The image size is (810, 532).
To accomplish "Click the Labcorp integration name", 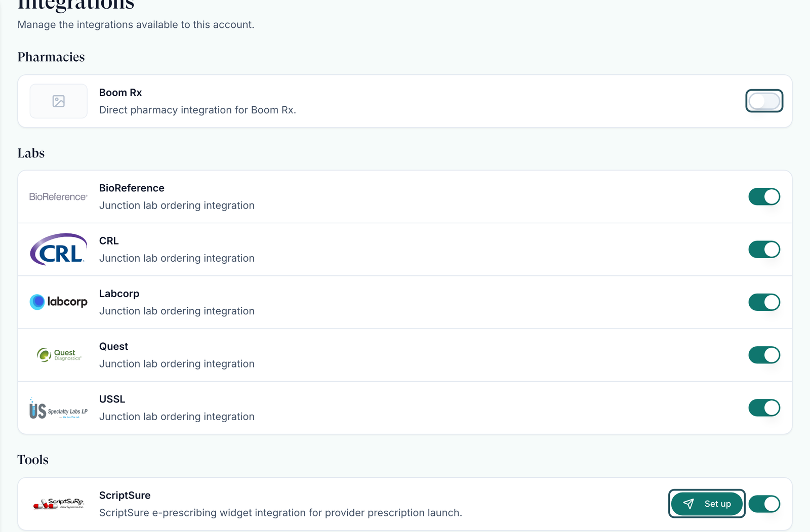I will [119, 294].
